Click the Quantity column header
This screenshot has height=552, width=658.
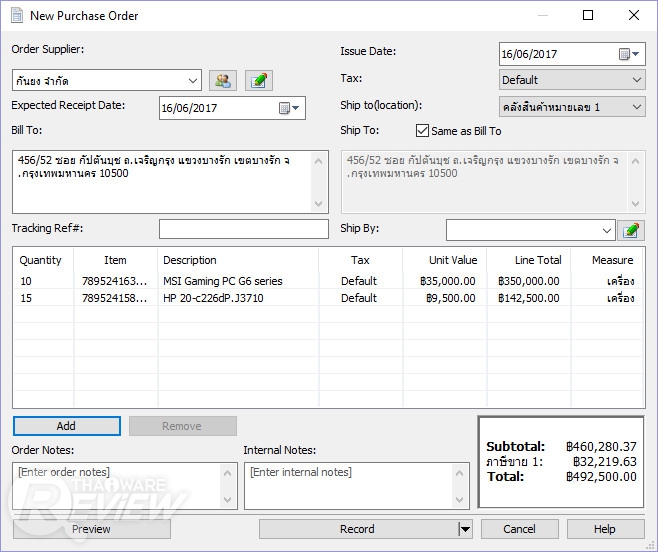click(40, 260)
